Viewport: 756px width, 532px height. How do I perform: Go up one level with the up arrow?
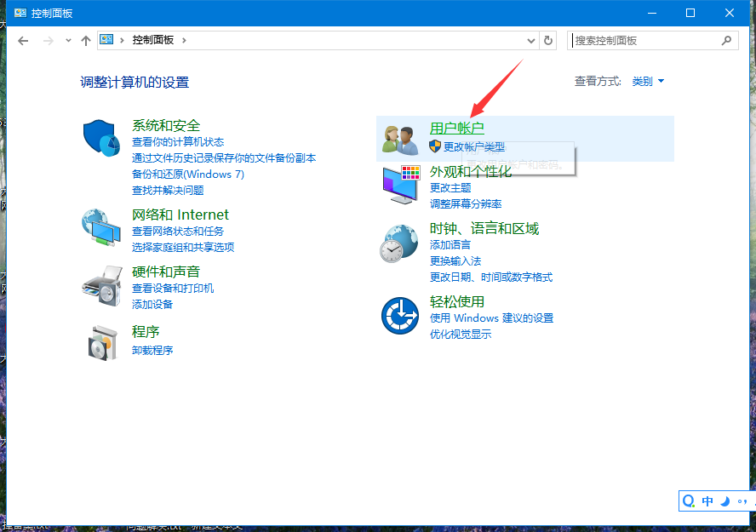(86, 41)
